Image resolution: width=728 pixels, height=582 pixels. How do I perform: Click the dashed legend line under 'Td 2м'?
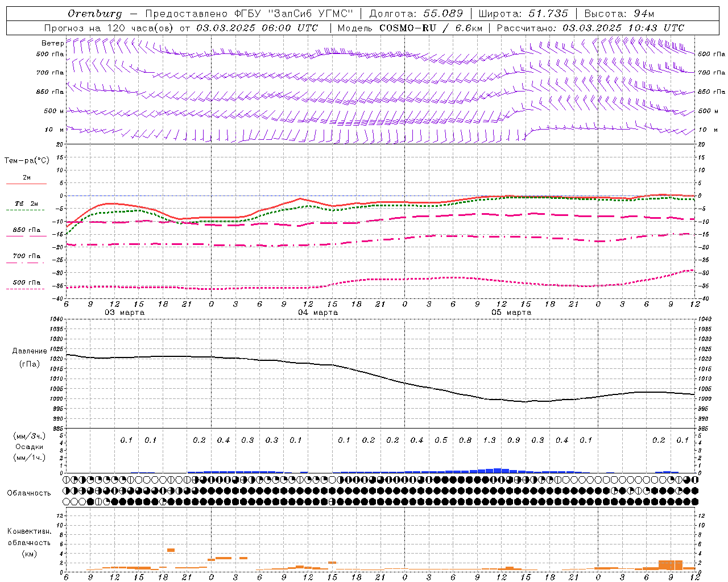pos(26,210)
